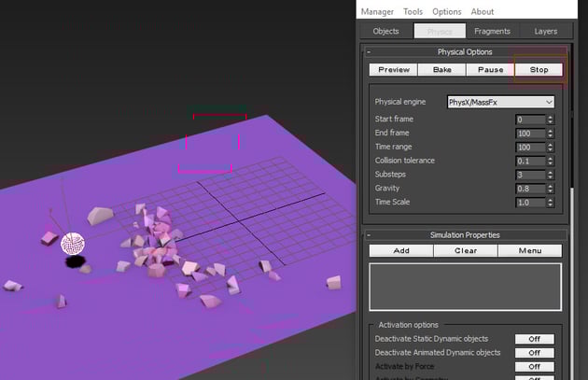Open the Options menu
This screenshot has height=380, width=588.
(x=447, y=11)
